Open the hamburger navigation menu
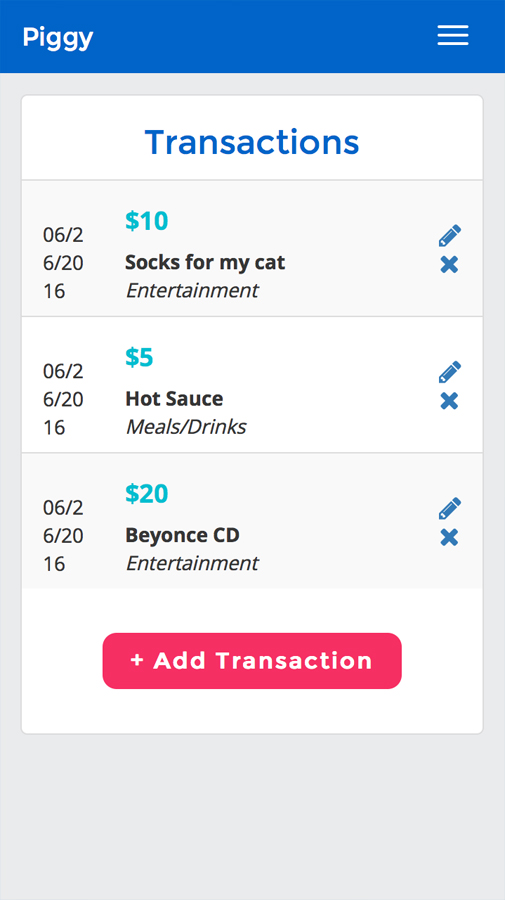The width and height of the screenshot is (505, 900). (453, 36)
